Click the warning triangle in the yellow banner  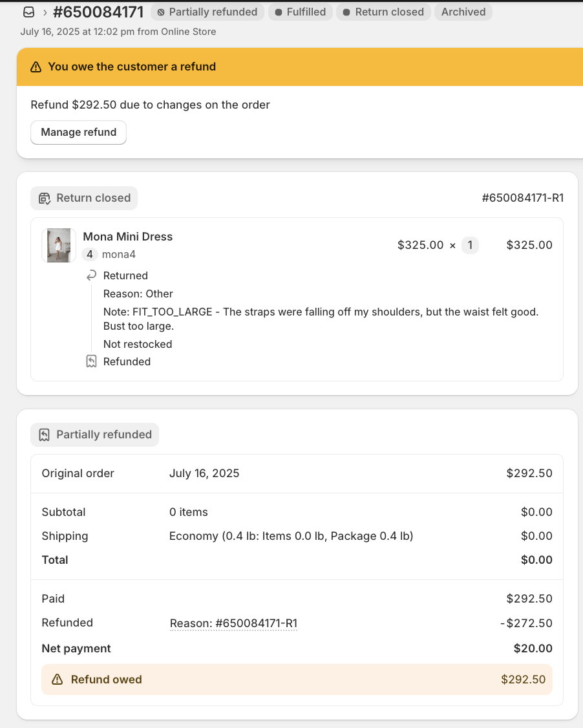[x=36, y=67]
